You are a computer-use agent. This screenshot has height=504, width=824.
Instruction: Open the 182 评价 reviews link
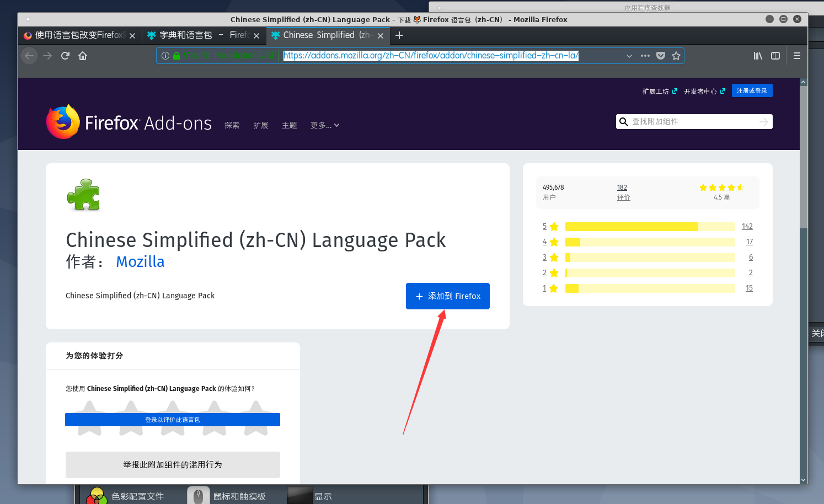[x=623, y=192]
